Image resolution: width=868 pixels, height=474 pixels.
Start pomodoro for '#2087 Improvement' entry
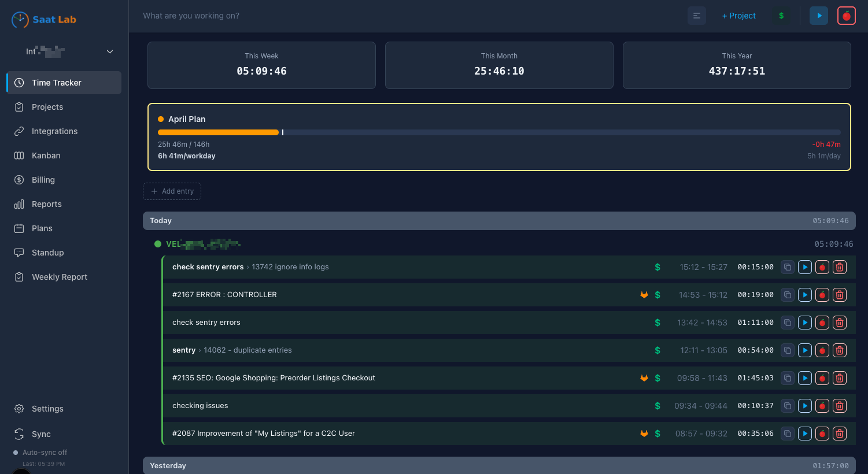(x=822, y=434)
